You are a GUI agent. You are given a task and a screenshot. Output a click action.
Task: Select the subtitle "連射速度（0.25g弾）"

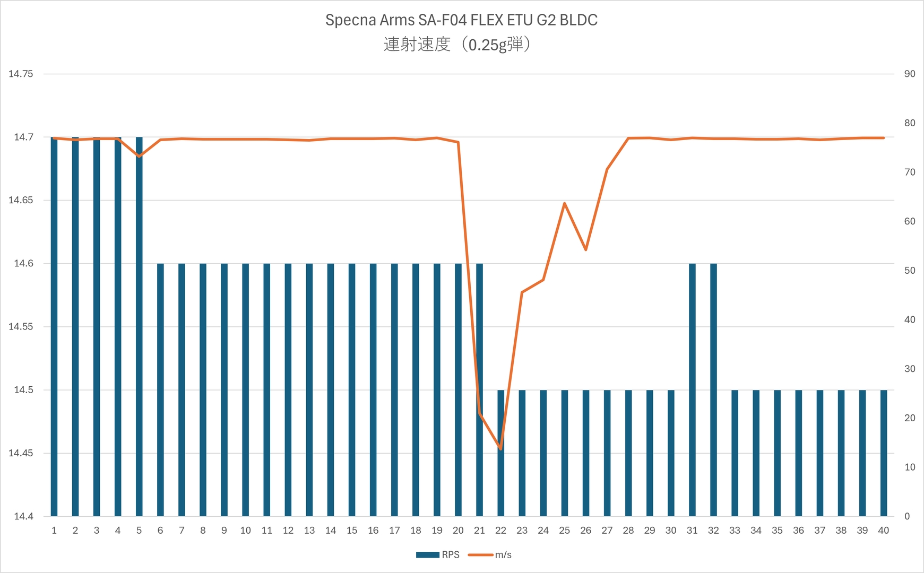click(457, 44)
